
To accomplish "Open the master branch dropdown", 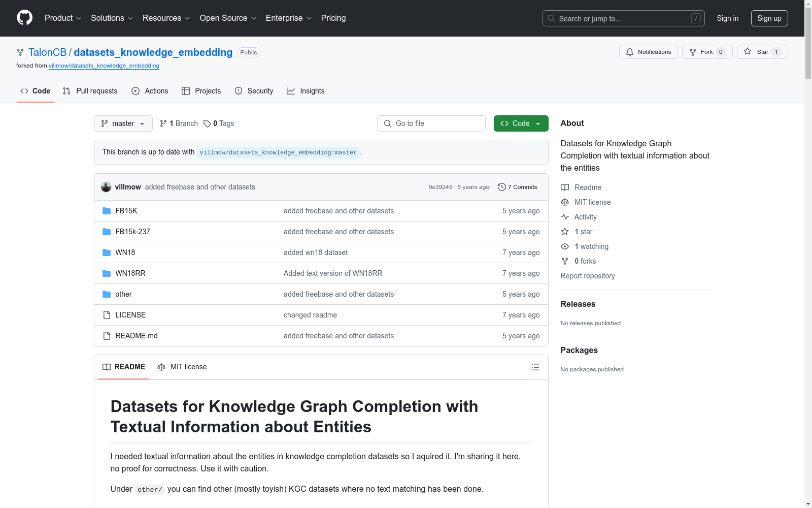I will tap(123, 123).
